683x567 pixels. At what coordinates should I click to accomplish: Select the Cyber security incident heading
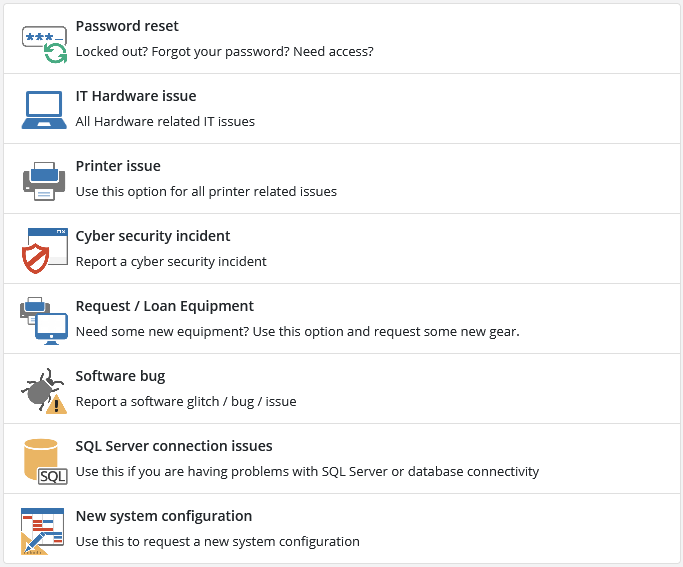(153, 236)
